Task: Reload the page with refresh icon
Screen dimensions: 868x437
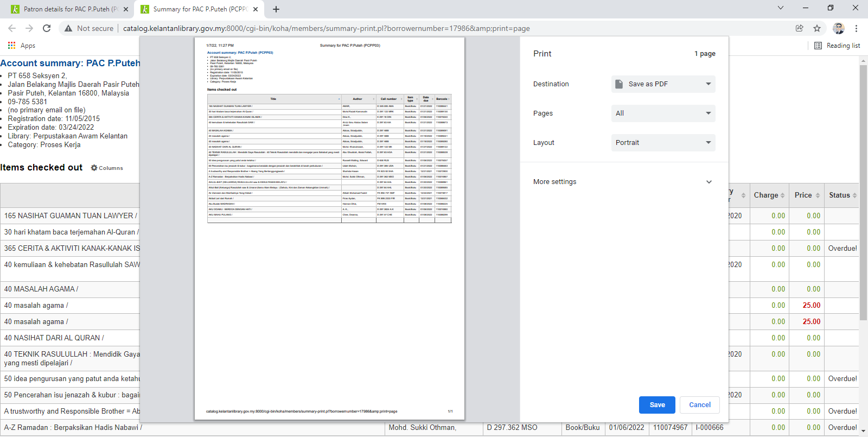Action: coord(47,28)
